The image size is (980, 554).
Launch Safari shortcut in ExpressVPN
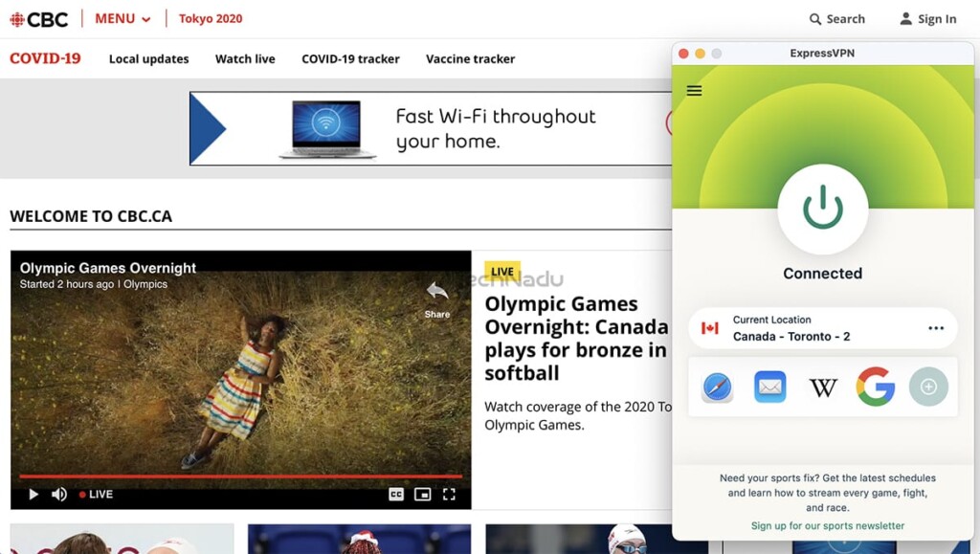point(717,388)
